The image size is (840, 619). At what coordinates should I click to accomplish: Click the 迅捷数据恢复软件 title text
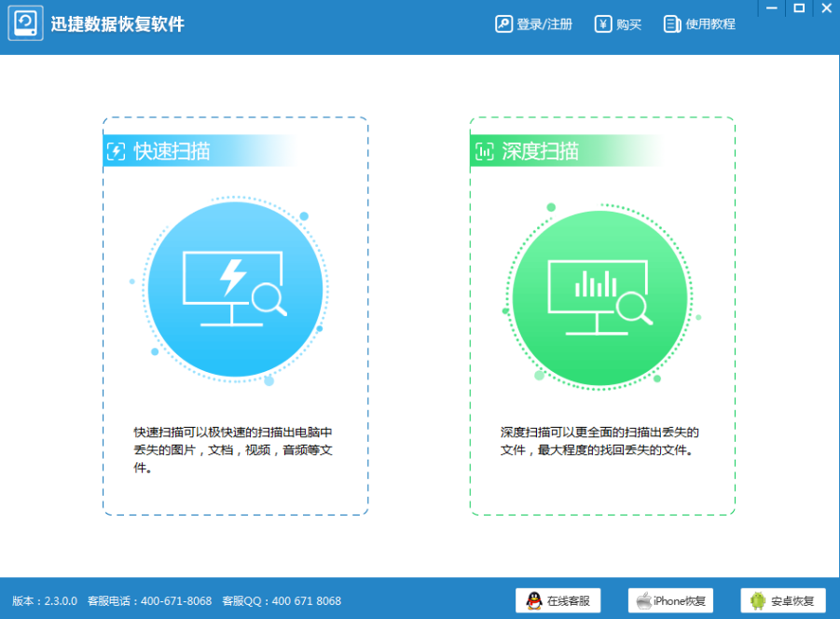(x=117, y=24)
